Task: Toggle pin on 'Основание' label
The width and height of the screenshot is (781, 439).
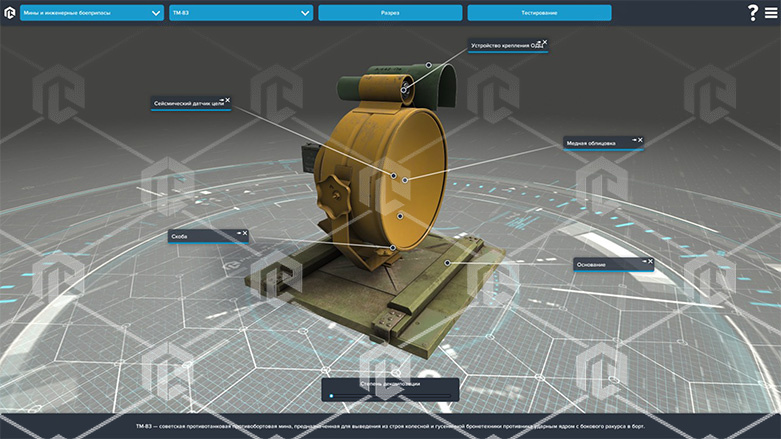Action: click(643, 261)
